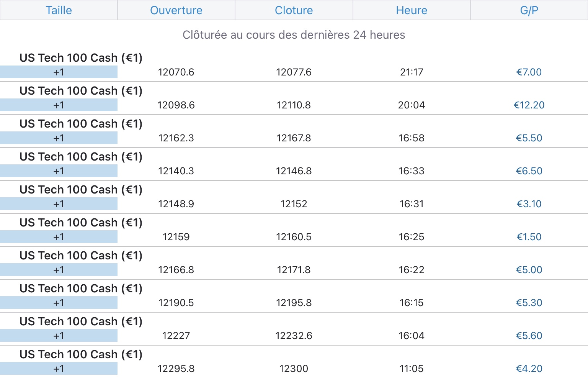Click the 'Clôturée au cours des dernières 24 heures' heading

pos(294,35)
